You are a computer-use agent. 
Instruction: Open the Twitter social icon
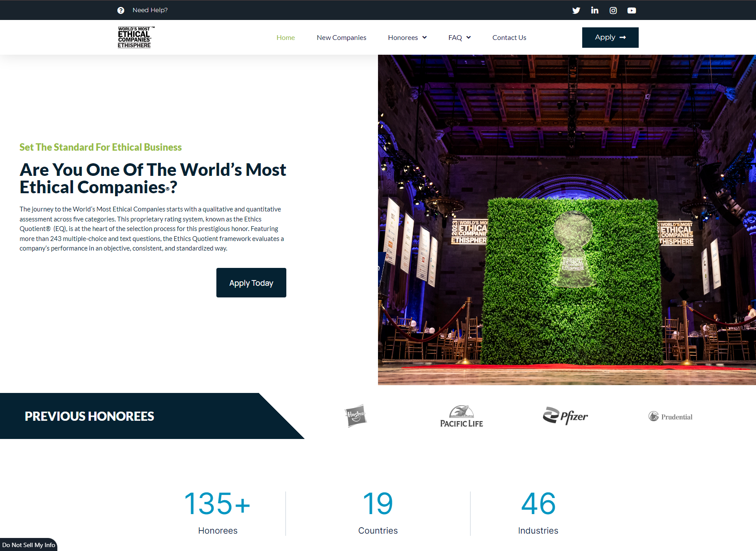point(576,10)
